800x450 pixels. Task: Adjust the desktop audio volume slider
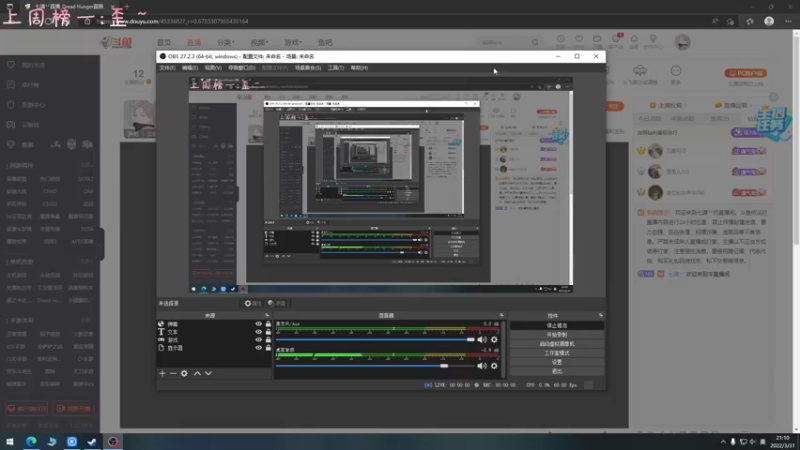[376, 366]
